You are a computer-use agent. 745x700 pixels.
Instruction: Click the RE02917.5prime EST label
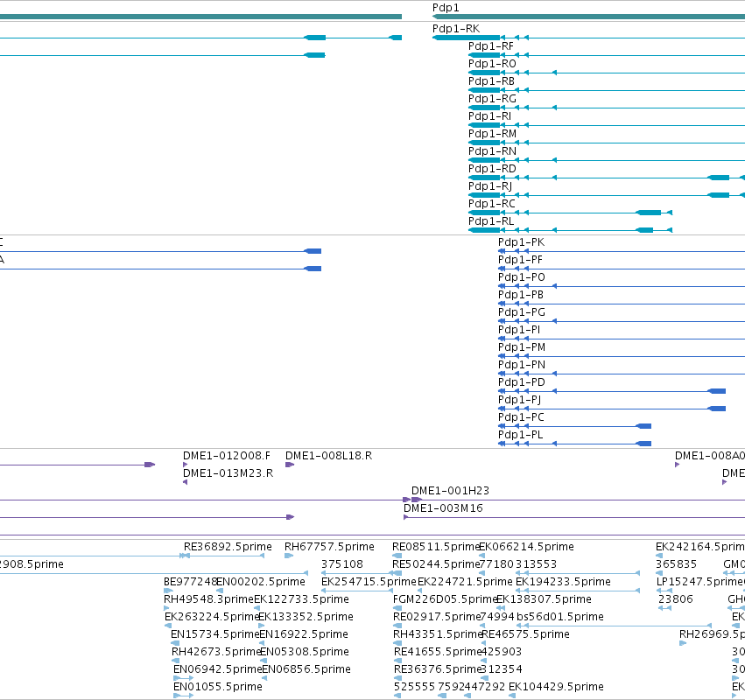(437, 618)
